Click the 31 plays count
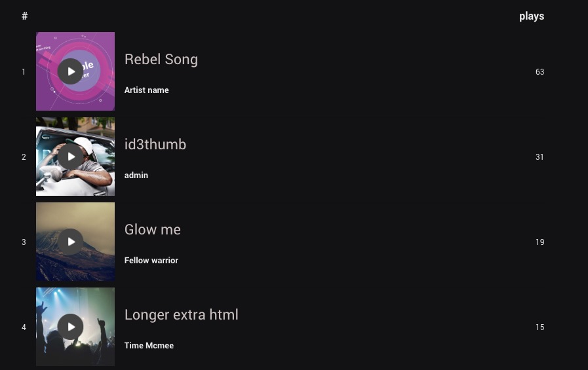Viewport: 588px width, 370px height. [539, 157]
